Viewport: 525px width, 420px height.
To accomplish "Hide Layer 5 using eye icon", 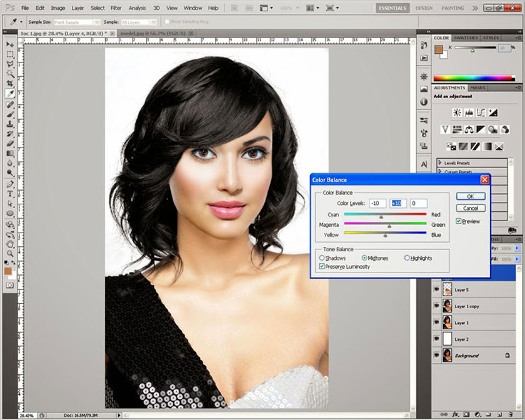I will pos(436,289).
